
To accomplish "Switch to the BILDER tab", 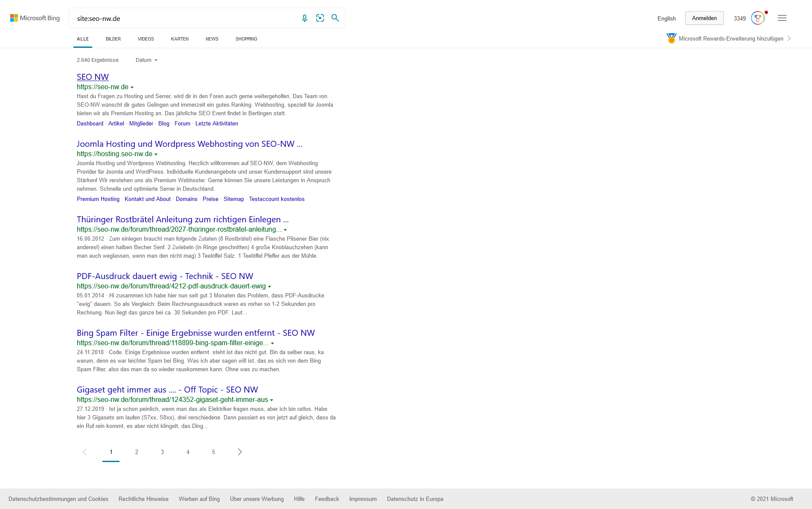I will pos(113,39).
